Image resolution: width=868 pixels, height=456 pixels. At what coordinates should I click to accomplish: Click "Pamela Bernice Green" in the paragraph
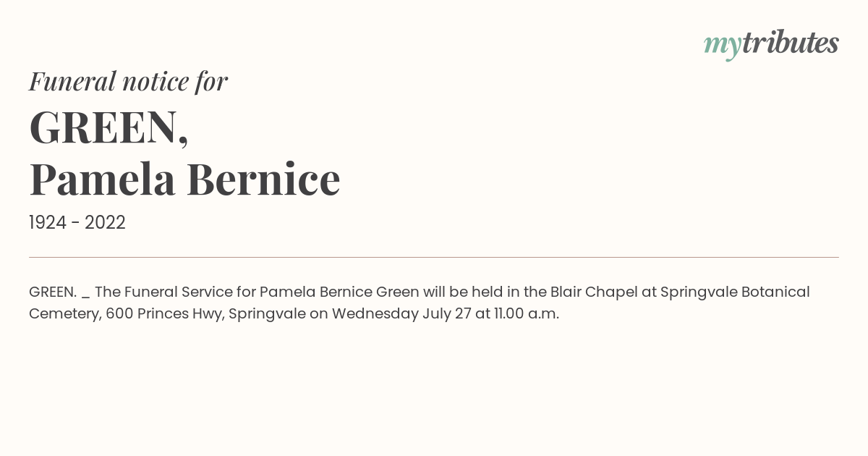(339, 292)
